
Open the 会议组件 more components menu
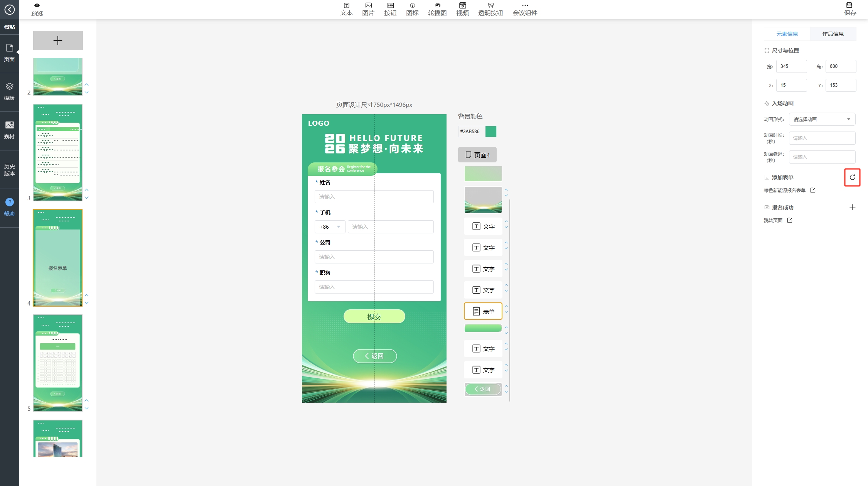525,9
